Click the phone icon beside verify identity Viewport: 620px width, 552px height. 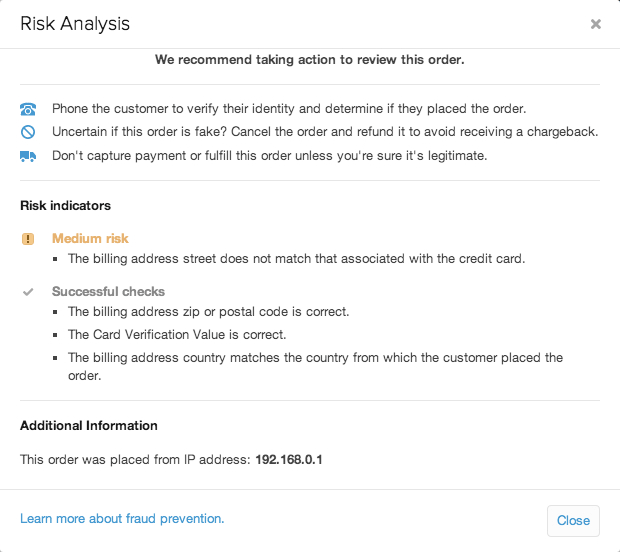(27, 110)
